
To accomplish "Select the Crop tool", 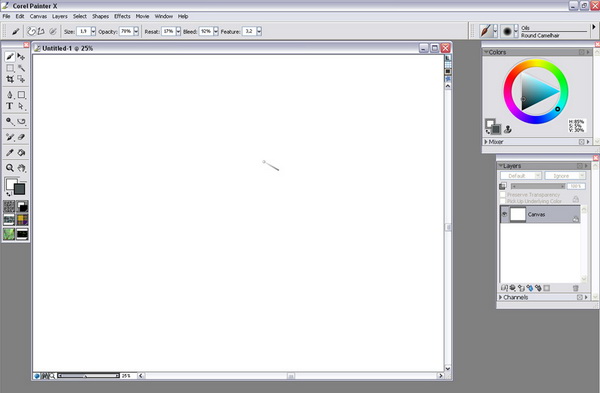I will tap(10, 79).
